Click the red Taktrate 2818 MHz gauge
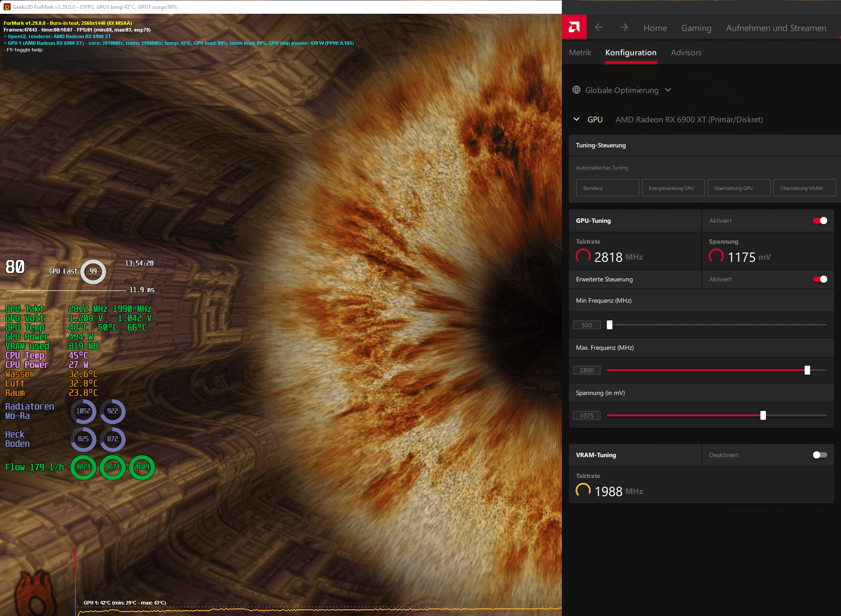Viewport: 841px width, 616px height. [x=583, y=256]
